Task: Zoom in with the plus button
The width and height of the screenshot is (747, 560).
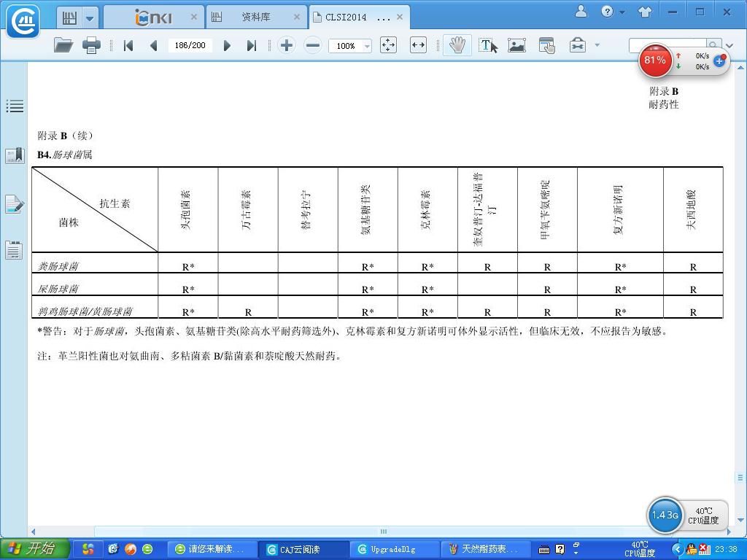Action: (287, 45)
